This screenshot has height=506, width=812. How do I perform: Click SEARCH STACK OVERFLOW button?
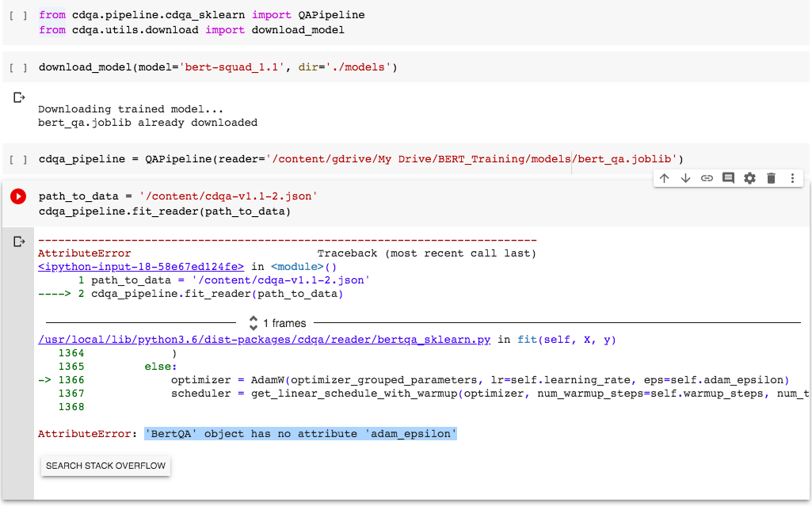click(x=105, y=466)
